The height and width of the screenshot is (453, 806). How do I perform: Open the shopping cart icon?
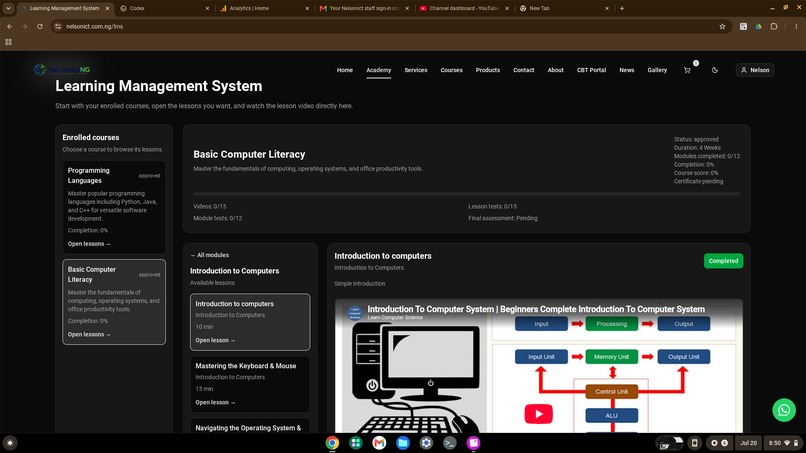tap(687, 70)
